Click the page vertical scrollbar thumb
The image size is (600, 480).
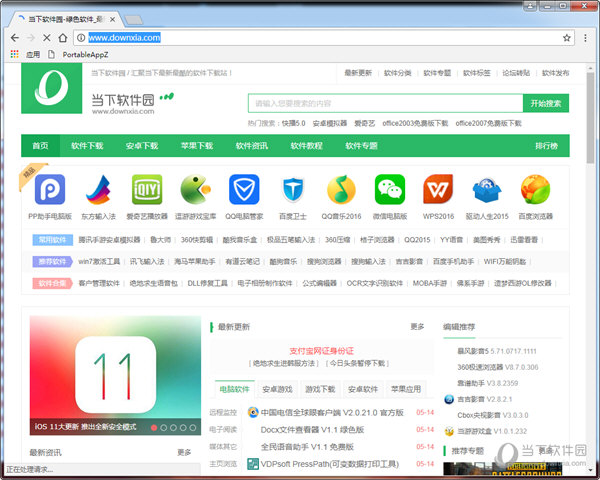click(590, 118)
